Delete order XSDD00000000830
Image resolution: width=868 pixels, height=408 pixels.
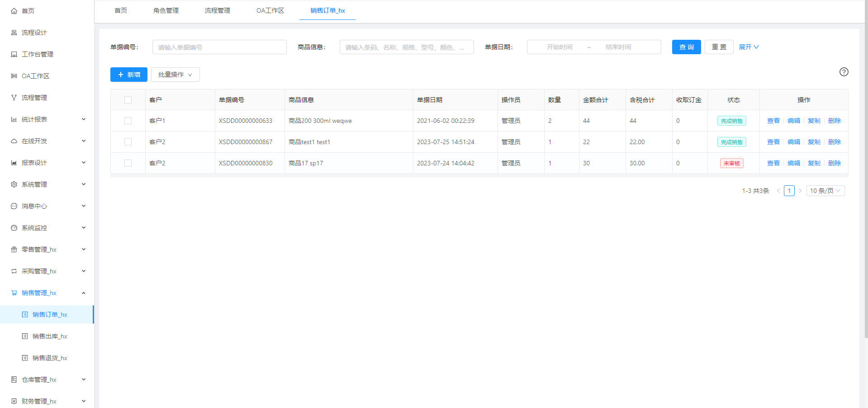click(x=835, y=163)
